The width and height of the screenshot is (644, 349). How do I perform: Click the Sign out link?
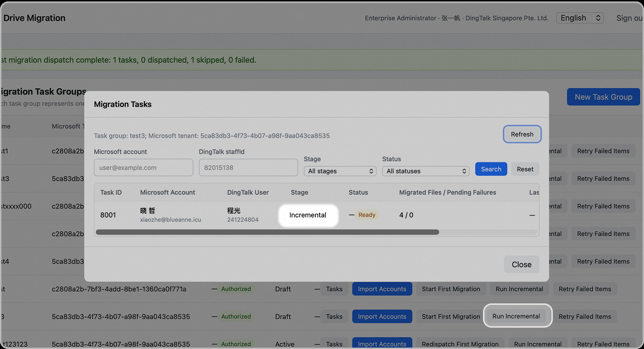tap(630, 18)
